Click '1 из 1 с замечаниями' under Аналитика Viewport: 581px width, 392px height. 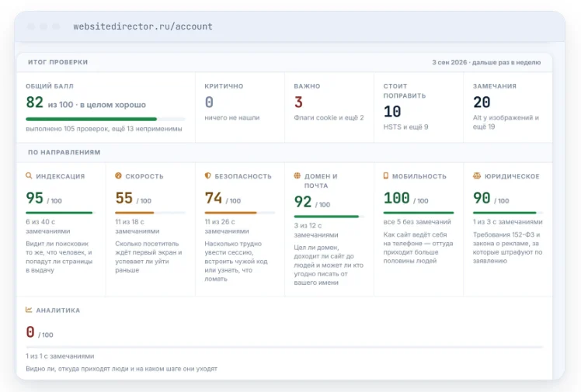pos(60,356)
